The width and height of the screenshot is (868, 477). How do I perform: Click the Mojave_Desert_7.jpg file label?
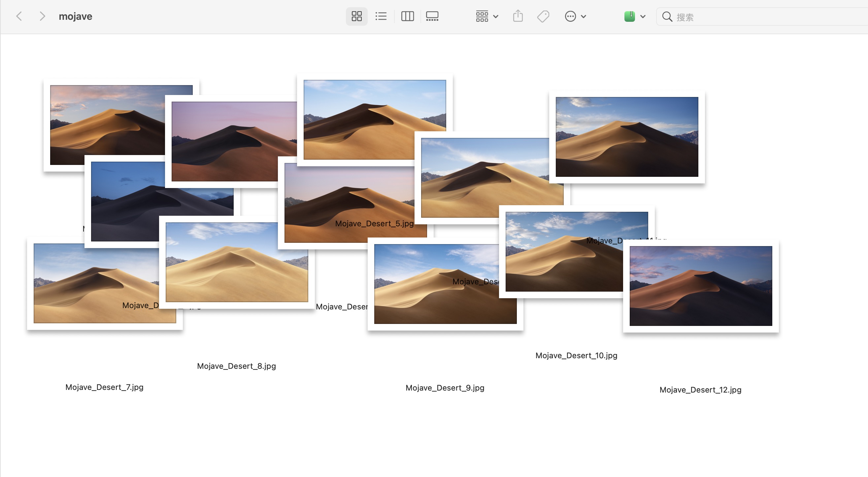pos(104,387)
